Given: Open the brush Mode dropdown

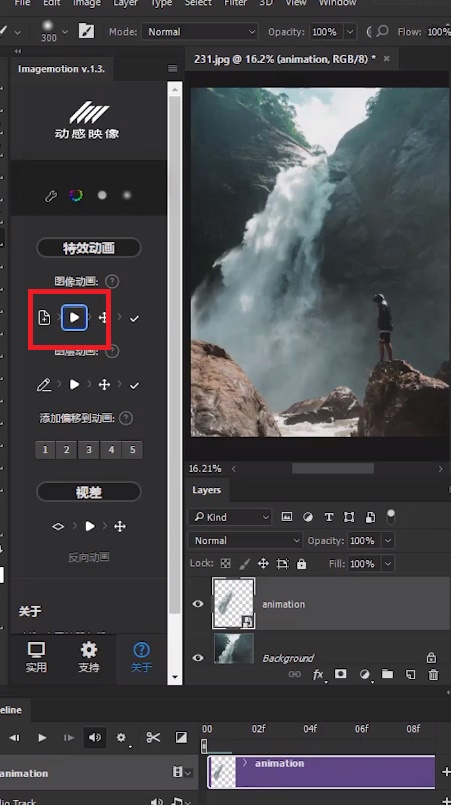Looking at the screenshot, I should point(199,31).
